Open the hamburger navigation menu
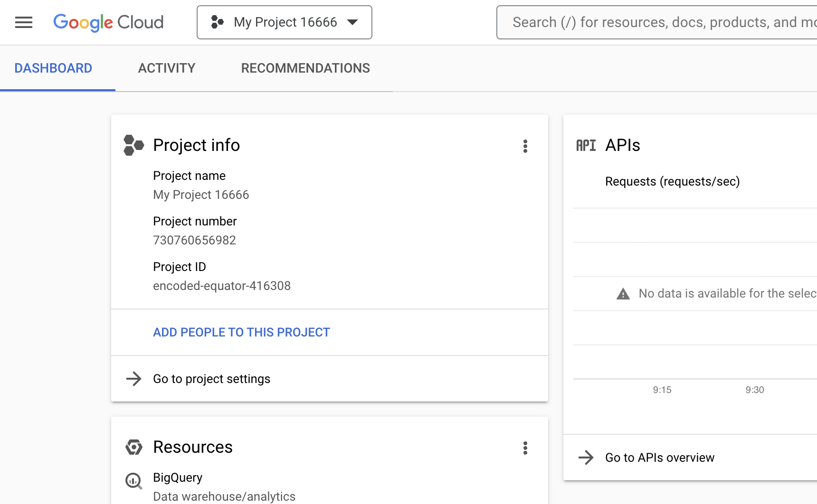 click(x=24, y=22)
